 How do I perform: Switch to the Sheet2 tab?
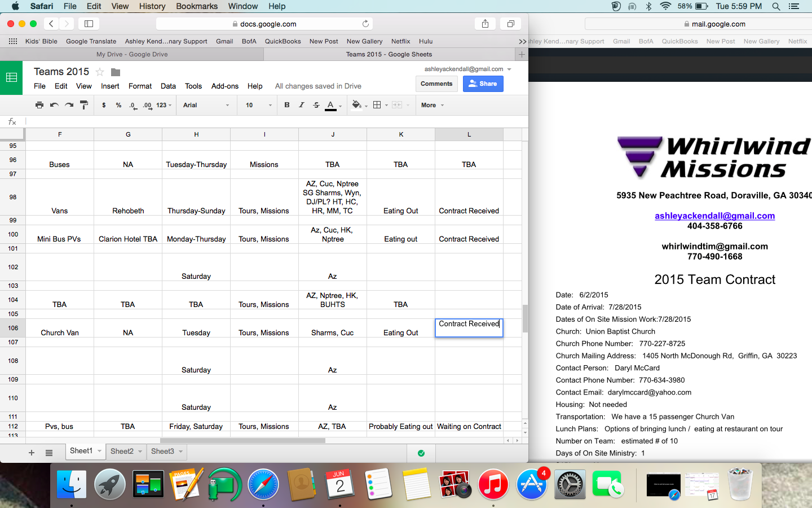tap(122, 451)
